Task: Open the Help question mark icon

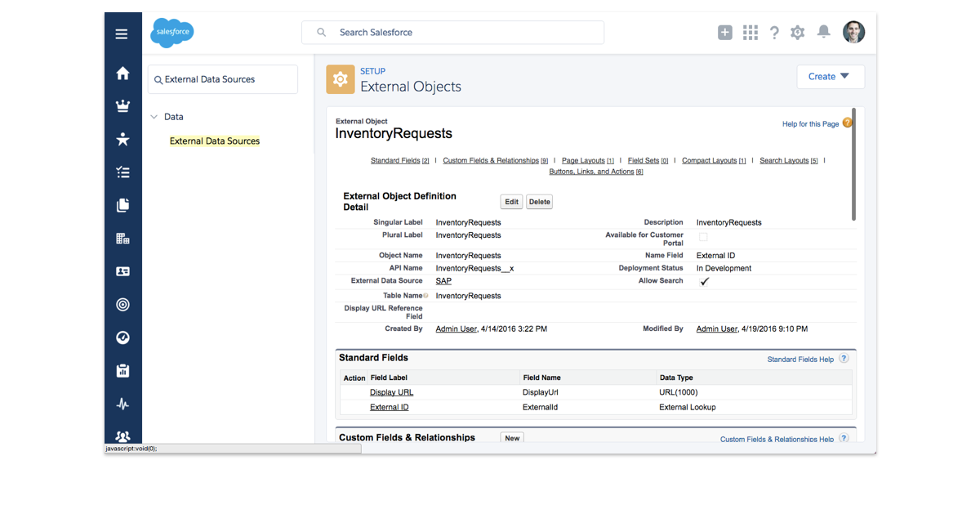Action: pyautogui.click(x=774, y=32)
